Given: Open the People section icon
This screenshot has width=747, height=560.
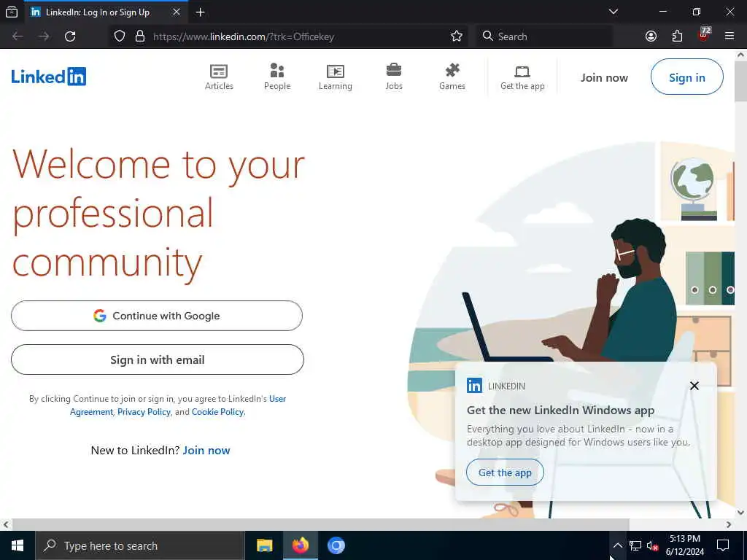Looking at the screenshot, I should [x=276, y=71].
